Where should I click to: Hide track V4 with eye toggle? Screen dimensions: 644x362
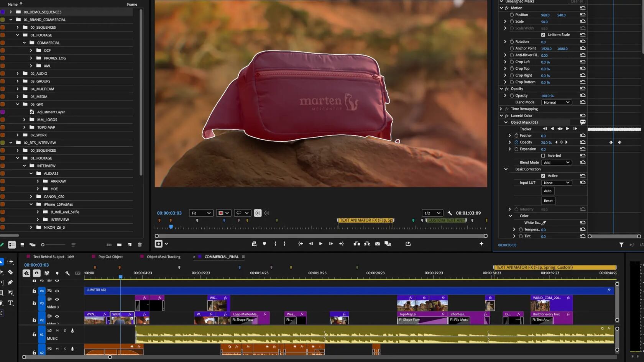(x=57, y=291)
